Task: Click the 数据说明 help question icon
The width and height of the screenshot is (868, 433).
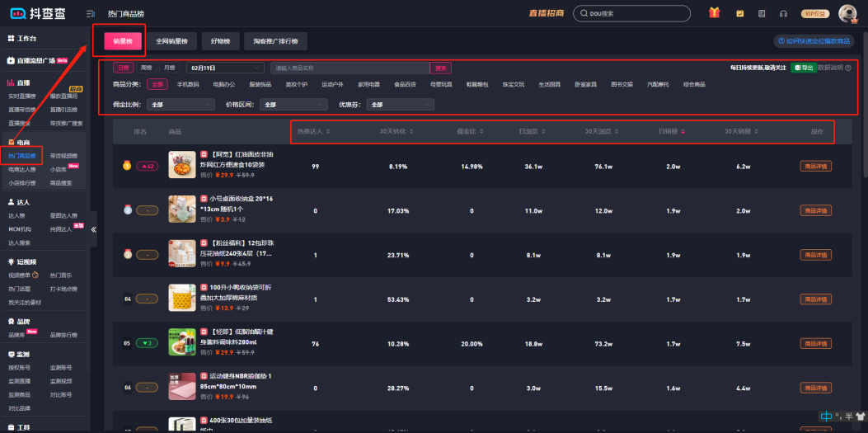Action: click(848, 68)
